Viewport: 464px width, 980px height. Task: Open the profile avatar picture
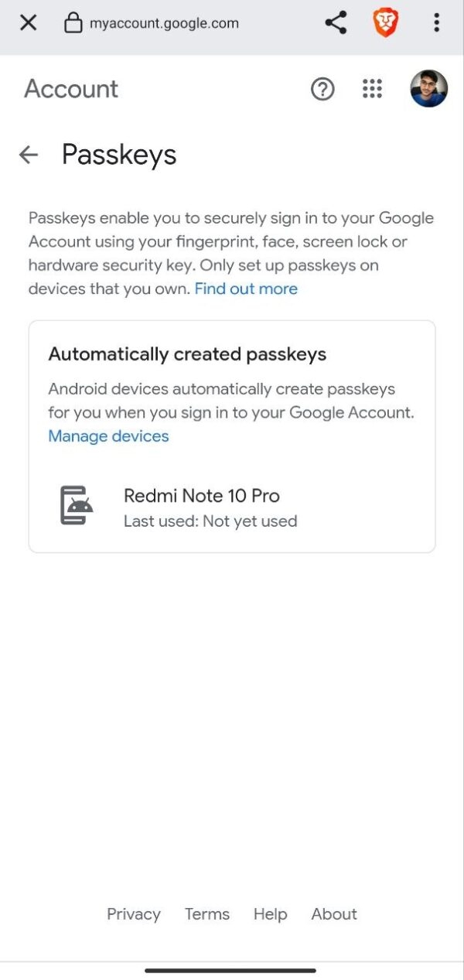(428, 88)
